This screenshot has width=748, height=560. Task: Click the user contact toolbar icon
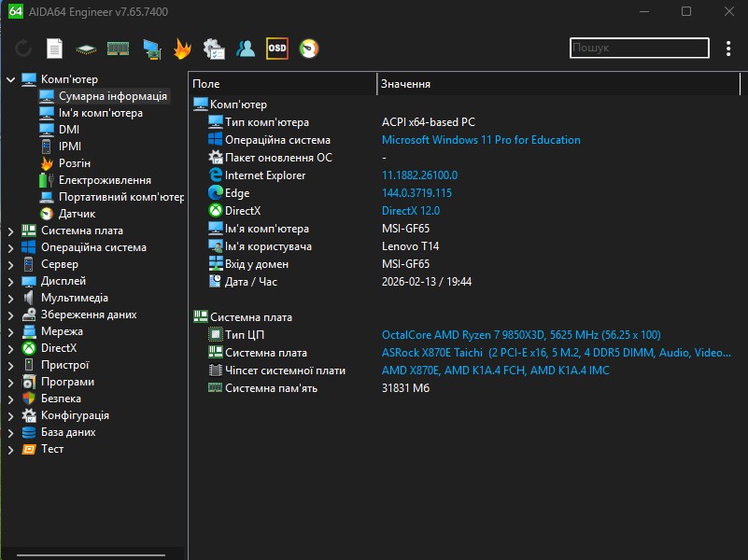[246, 49]
